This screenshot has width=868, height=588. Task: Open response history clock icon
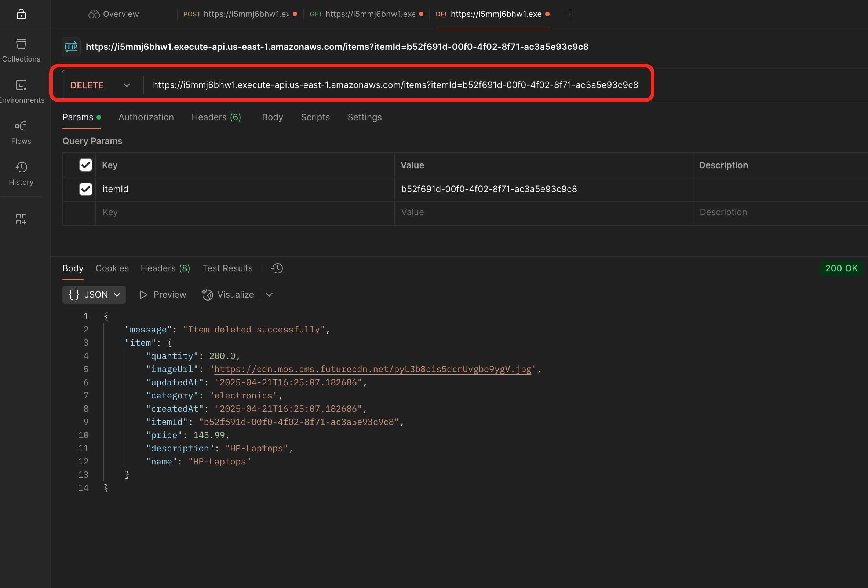coord(277,268)
